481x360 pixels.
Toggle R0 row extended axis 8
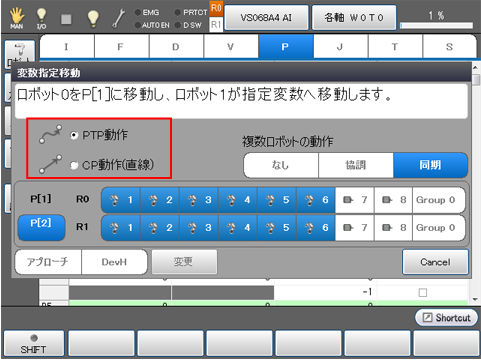pyautogui.click(x=394, y=200)
